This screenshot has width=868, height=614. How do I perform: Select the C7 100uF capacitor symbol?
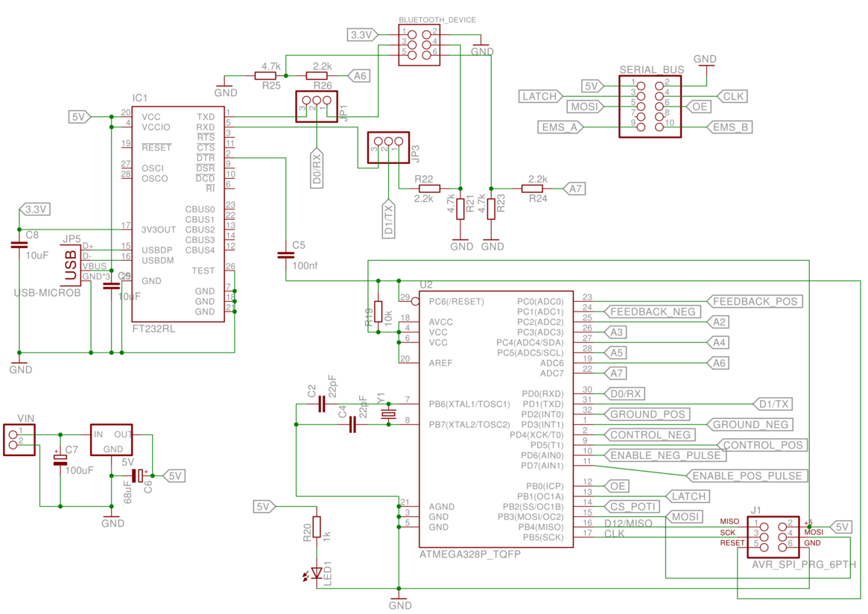[x=60, y=460]
